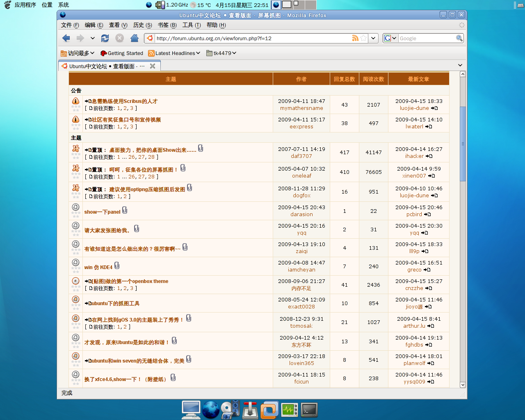
Task: Launch the globe web browser from the dock
Action: point(211,410)
